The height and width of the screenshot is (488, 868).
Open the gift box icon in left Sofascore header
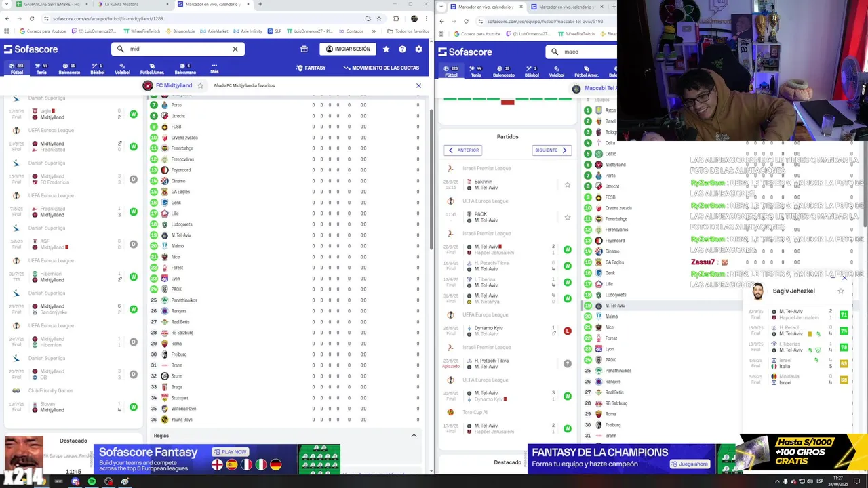point(304,49)
